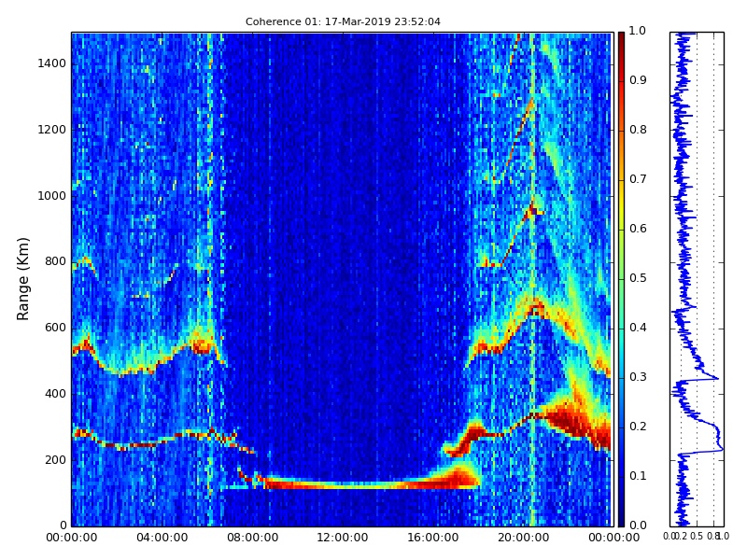Click the colorbar's 1.0 tick label

(x=638, y=31)
